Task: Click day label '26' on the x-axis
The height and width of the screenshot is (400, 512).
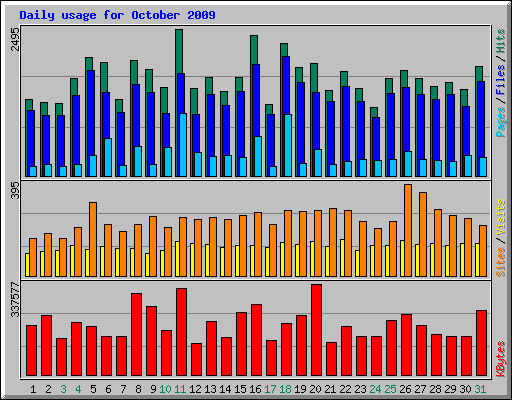Action: click(405, 389)
